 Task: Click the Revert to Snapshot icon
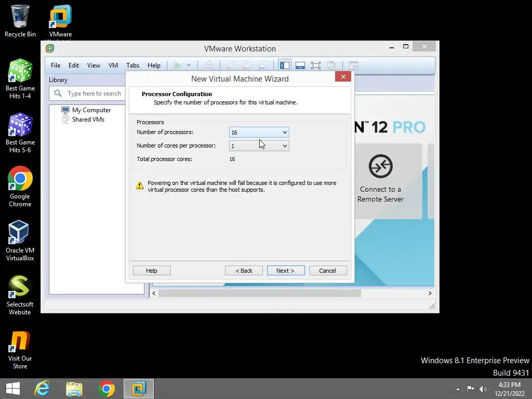247,65
